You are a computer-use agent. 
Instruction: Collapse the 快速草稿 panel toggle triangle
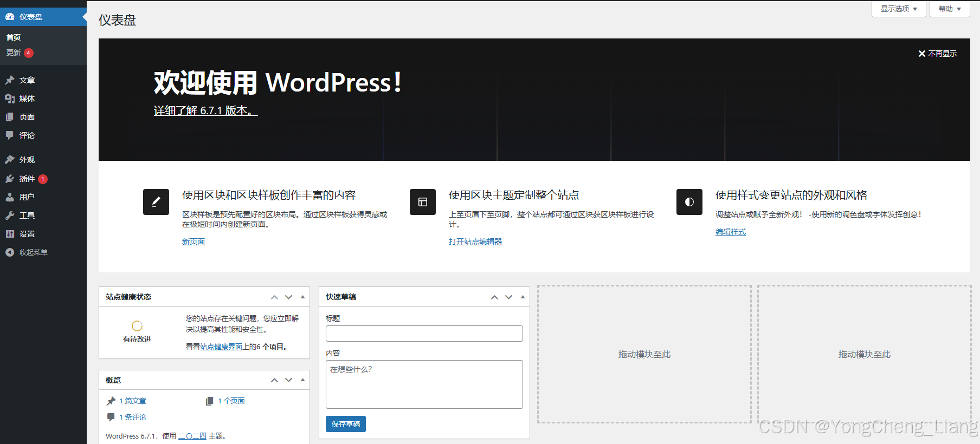(x=523, y=297)
